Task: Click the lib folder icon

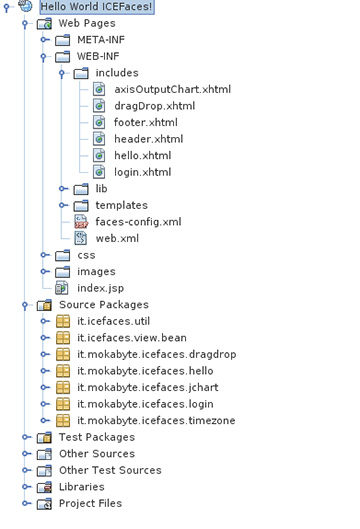Action: pos(81,189)
